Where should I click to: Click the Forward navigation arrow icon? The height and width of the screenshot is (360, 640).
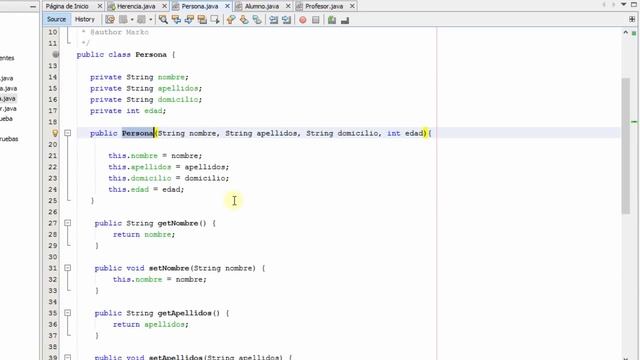(141, 20)
